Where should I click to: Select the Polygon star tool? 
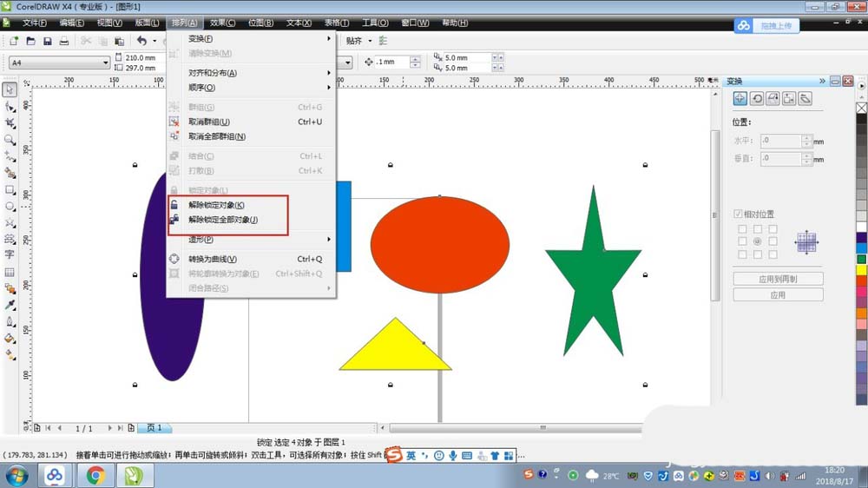pos(10,222)
